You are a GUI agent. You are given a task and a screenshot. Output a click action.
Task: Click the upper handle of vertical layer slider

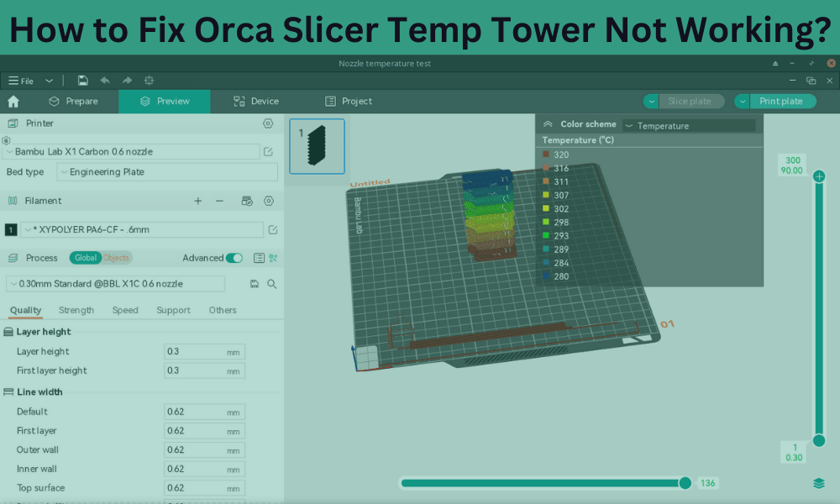[818, 176]
